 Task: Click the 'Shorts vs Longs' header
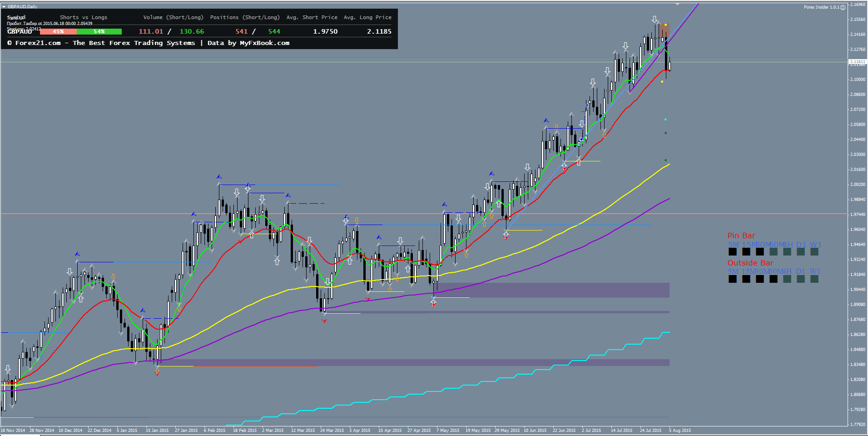point(84,17)
